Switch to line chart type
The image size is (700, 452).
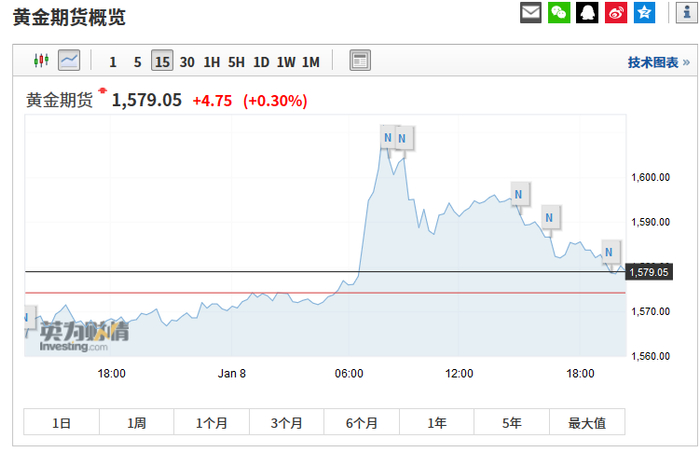click(x=69, y=61)
